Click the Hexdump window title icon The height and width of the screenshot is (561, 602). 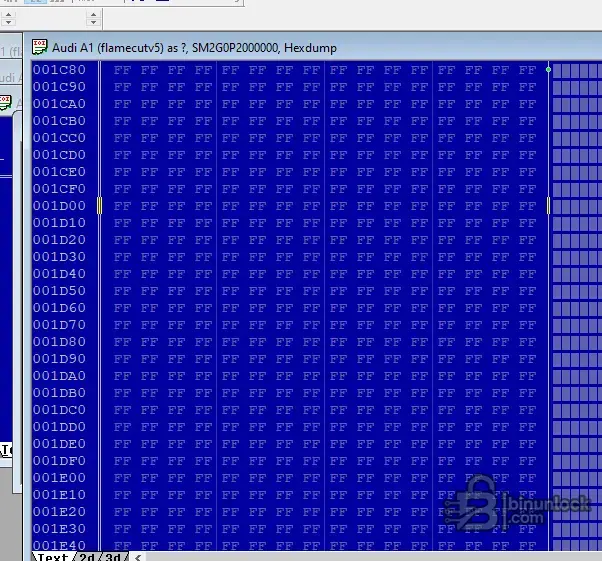point(40,47)
